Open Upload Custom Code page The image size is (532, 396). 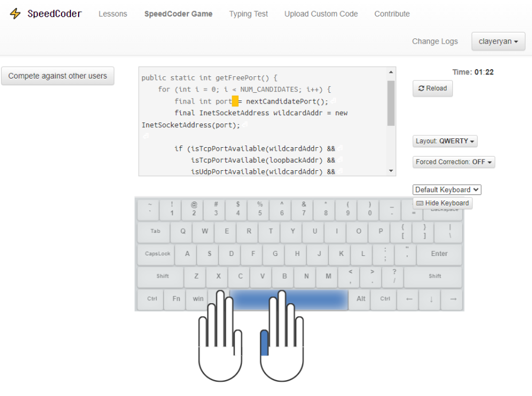[321, 14]
